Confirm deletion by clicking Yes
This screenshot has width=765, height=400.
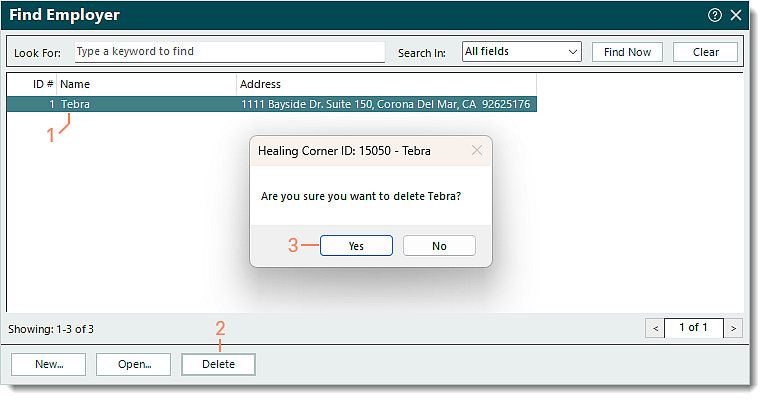pos(356,246)
